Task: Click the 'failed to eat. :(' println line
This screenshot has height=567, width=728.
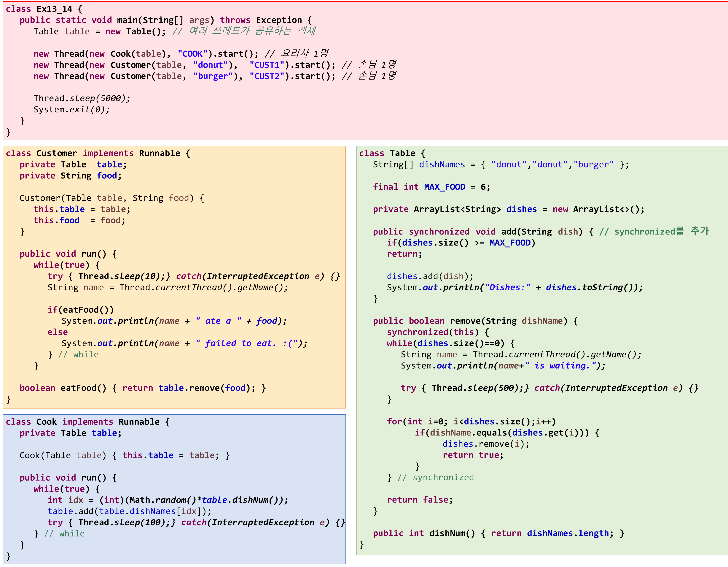Action: coord(184,343)
